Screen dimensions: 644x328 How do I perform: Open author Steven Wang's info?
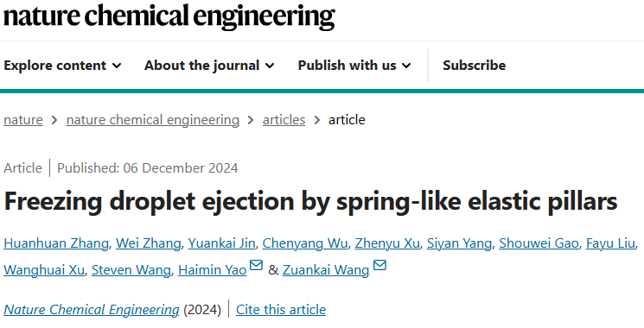coord(131,270)
